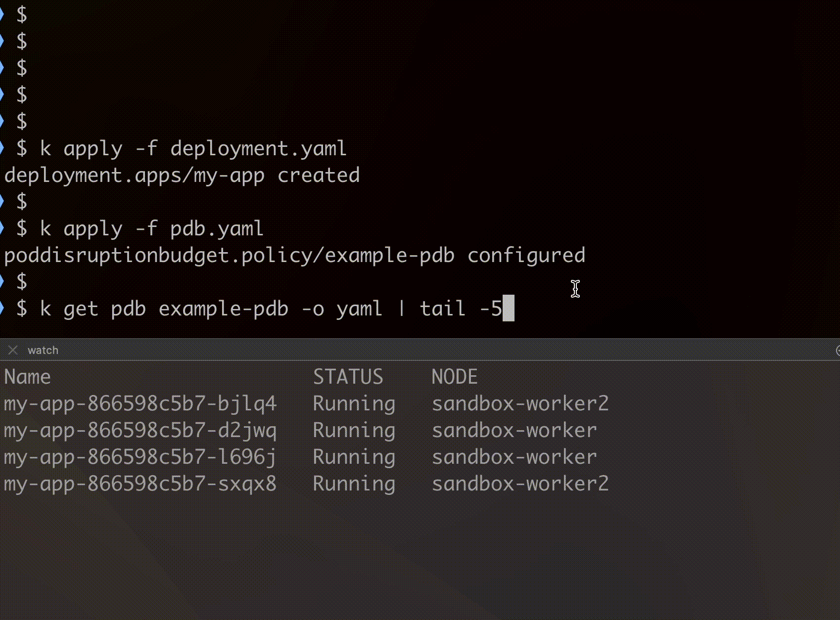Click the STATUS column header
The height and width of the screenshot is (620, 840).
tap(348, 377)
